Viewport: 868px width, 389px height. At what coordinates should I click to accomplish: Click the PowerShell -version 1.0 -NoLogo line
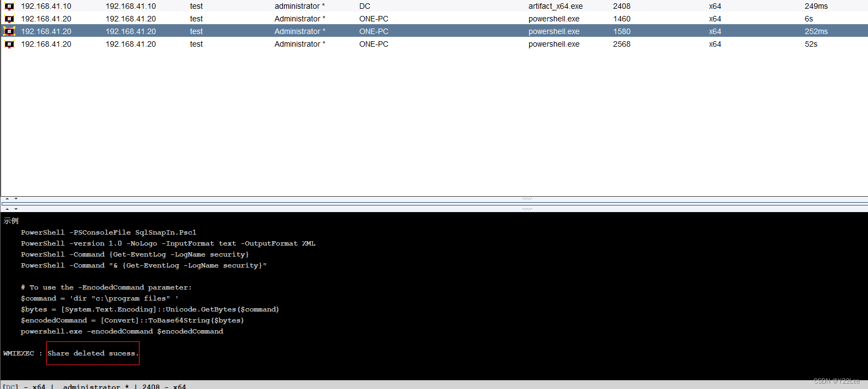pyautogui.click(x=168, y=243)
